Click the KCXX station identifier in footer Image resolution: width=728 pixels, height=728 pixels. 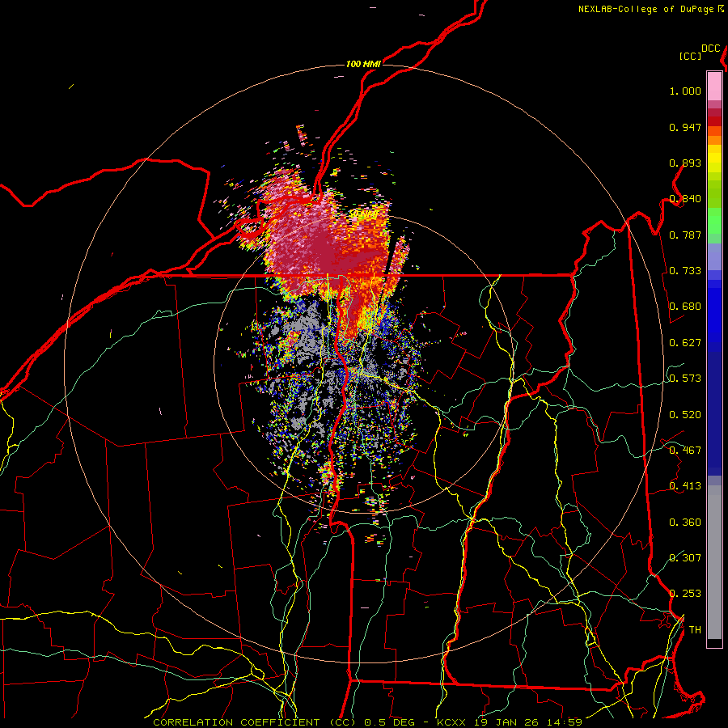point(451,722)
